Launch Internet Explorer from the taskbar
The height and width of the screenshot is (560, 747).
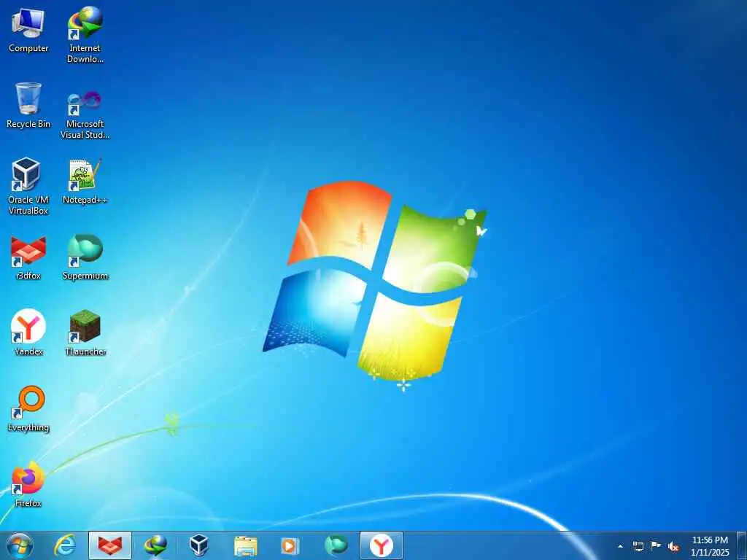64,545
